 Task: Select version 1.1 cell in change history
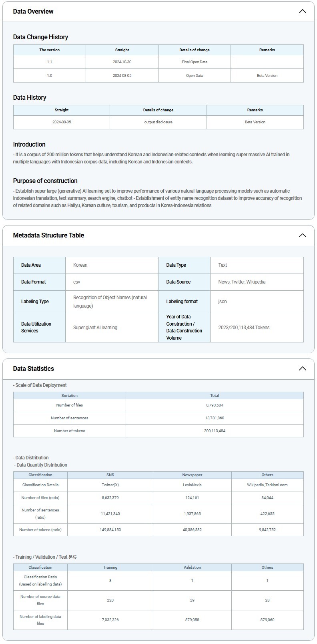point(49,62)
